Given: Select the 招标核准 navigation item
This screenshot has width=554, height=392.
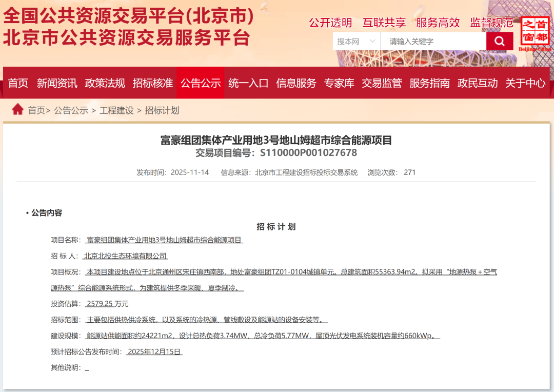Looking at the screenshot, I should pyautogui.click(x=152, y=83).
